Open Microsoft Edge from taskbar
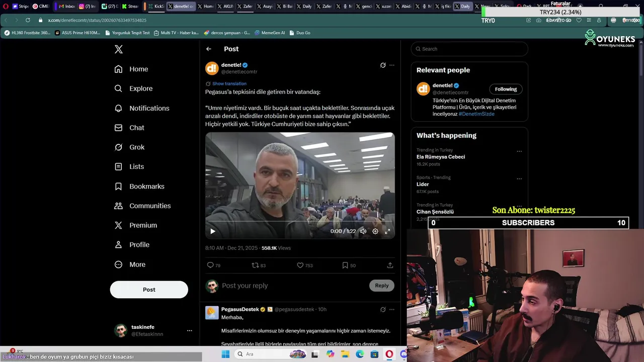The height and width of the screenshot is (362, 644). point(360,354)
